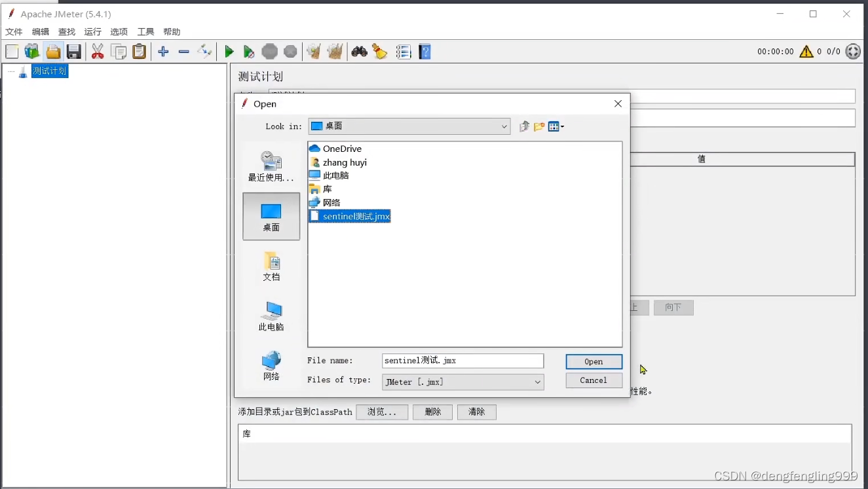
Task: Click the Open file toolbar icon
Action: pos(53,52)
